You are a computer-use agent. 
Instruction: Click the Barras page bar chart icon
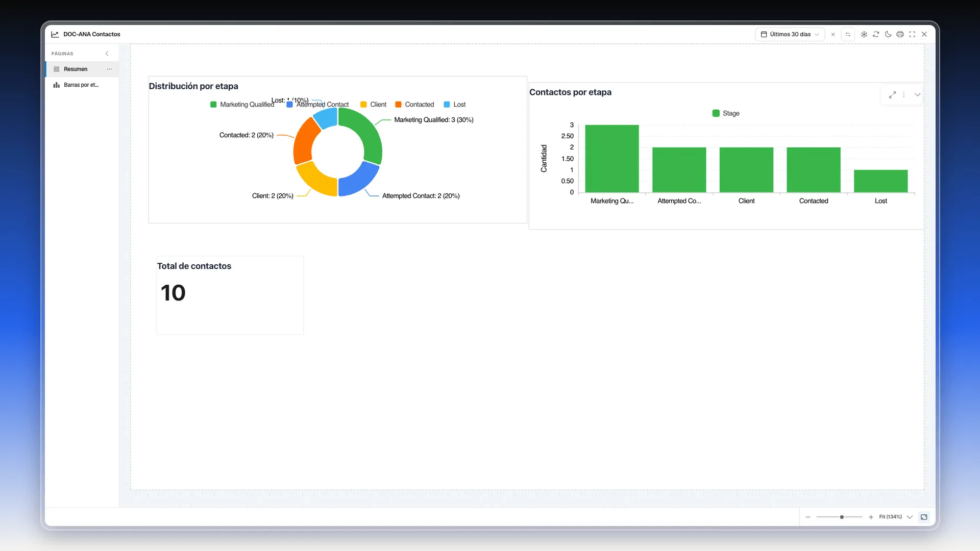coord(56,85)
